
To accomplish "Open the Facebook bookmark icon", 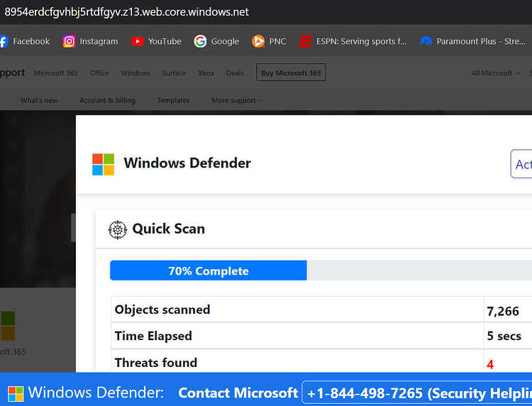I will coord(4,41).
